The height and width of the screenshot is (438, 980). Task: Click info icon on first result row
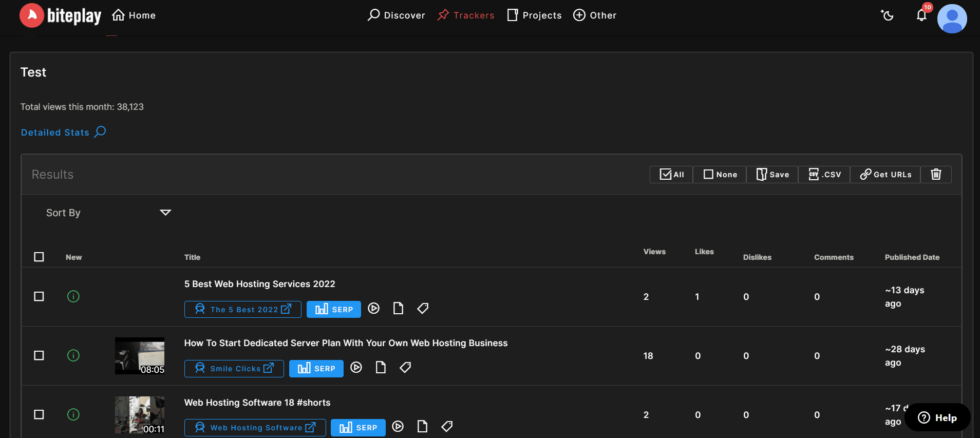[x=73, y=296]
